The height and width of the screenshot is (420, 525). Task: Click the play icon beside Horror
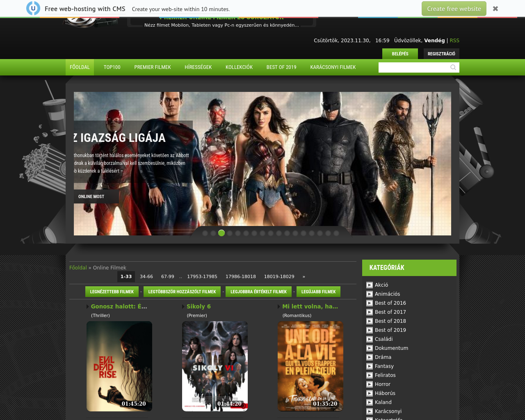click(x=370, y=384)
